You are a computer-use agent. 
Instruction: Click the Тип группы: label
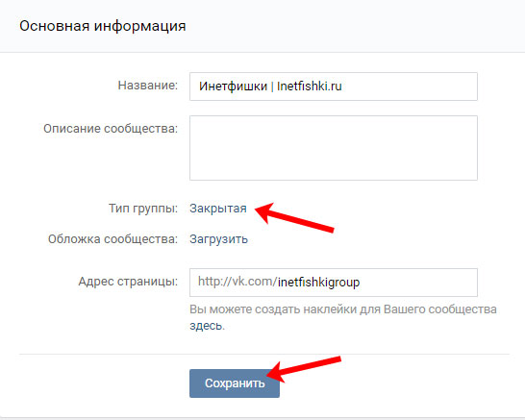click(x=143, y=209)
